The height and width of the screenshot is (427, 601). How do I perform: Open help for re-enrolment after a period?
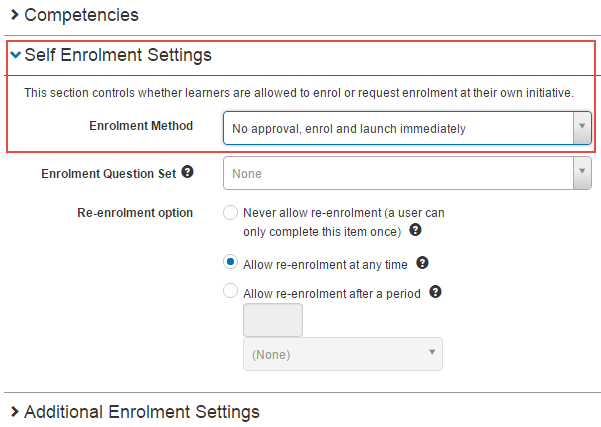pos(435,293)
